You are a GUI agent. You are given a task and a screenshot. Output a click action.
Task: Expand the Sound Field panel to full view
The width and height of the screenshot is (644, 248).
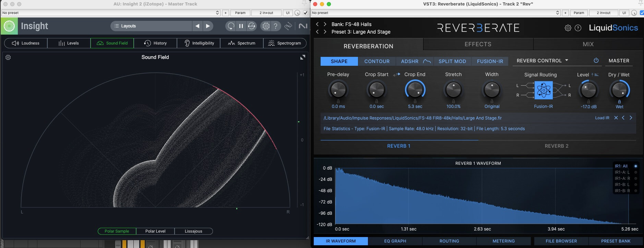302,58
